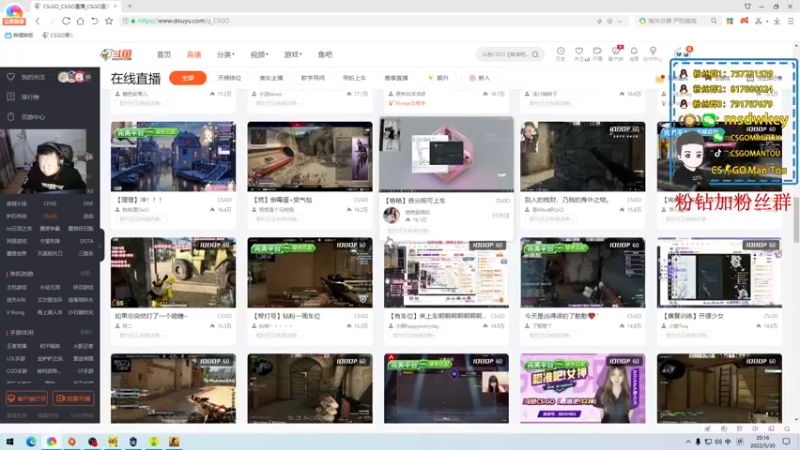The image size is (800, 450).
Task: Open 排行榜 ranking in left sidebar
Action: click(30, 97)
